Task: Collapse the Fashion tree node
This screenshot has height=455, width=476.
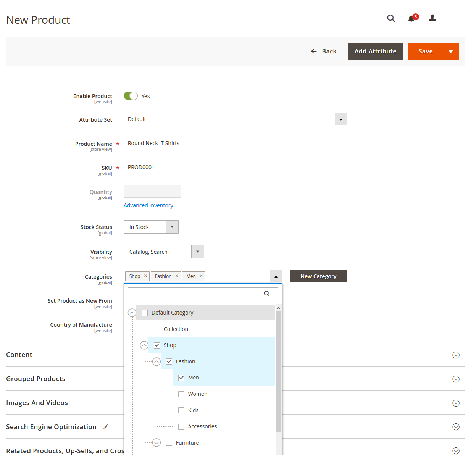Action: click(157, 361)
